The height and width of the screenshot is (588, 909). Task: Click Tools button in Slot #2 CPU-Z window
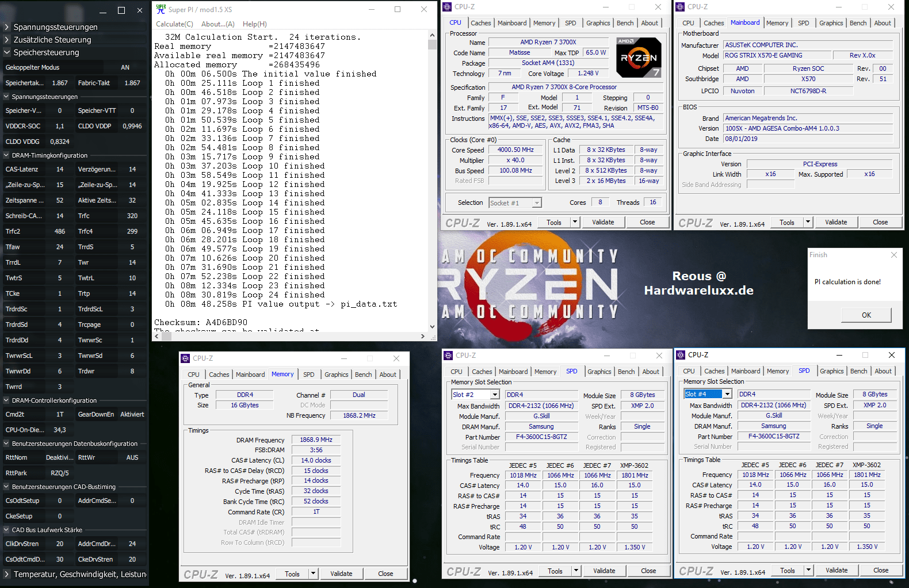coord(555,571)
